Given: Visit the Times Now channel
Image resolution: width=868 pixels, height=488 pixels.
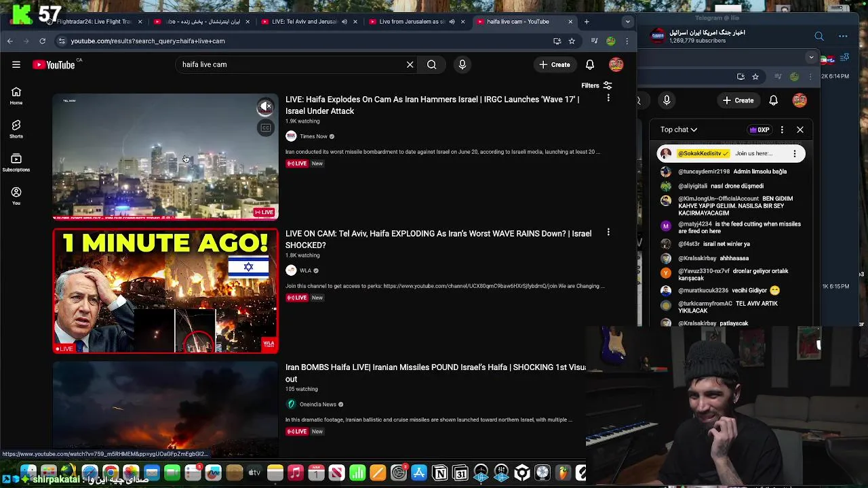Looking at the screenshot, I should pyautogui.click(x=313, y=136).
